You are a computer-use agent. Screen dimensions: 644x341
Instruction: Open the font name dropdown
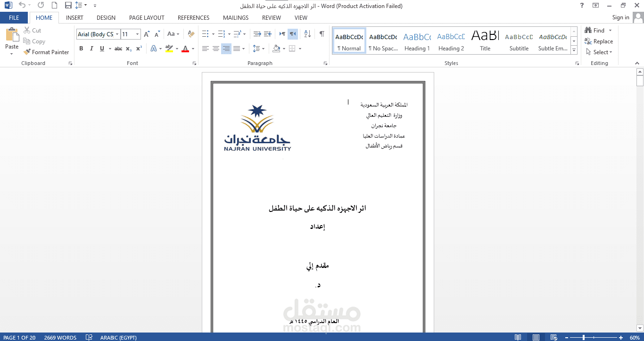117,34
